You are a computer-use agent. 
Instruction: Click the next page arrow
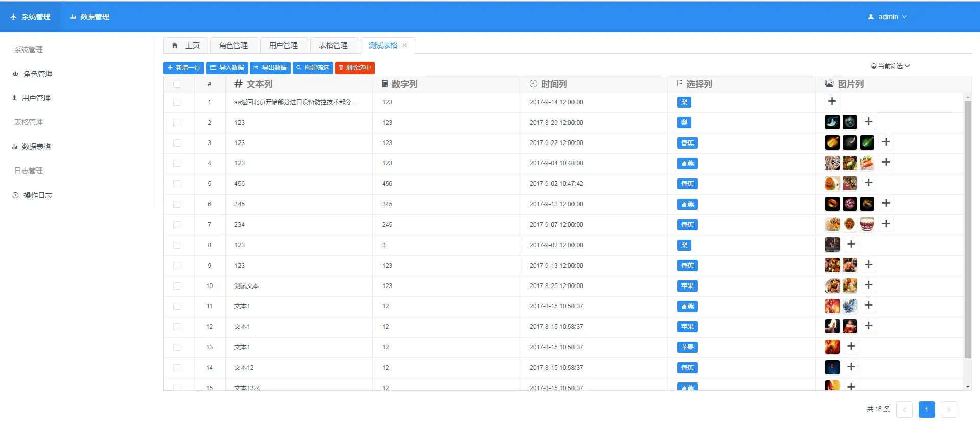pos(949,409)
